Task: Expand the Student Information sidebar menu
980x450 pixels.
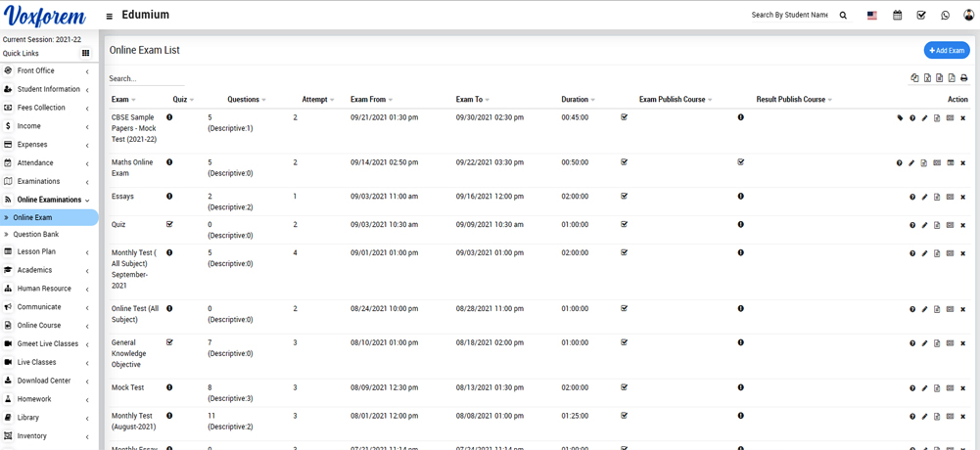Action: pos(48,89)
